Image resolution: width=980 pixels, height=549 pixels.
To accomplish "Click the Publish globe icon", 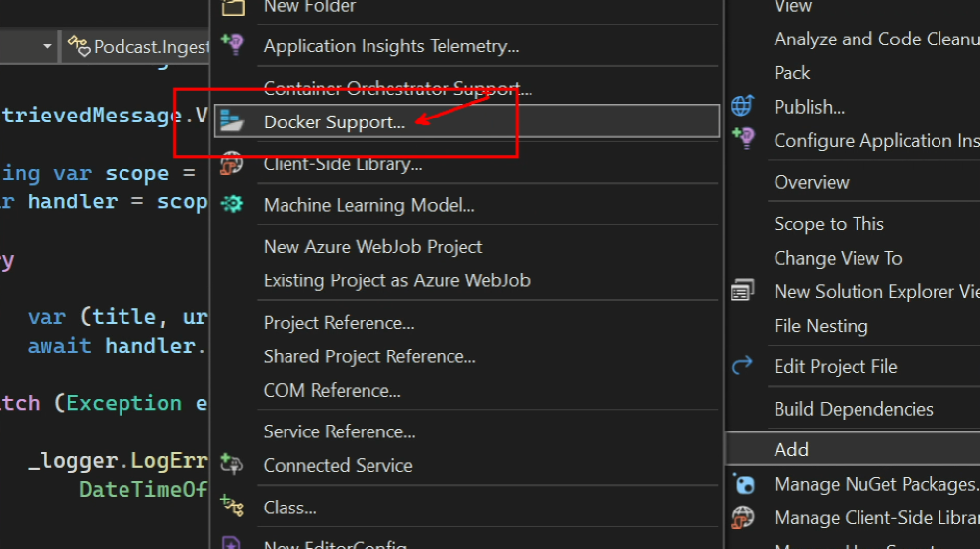I will click(742, 106).
